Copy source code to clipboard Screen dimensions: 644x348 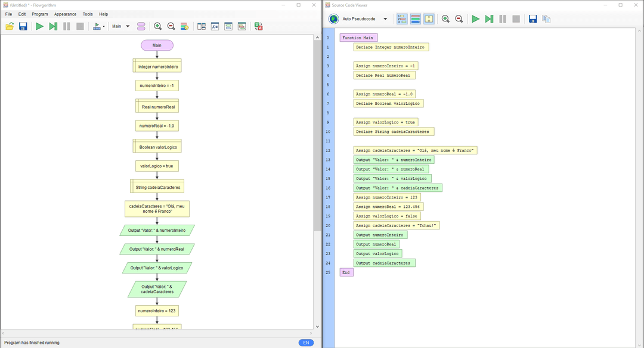[x=546, y=19]
